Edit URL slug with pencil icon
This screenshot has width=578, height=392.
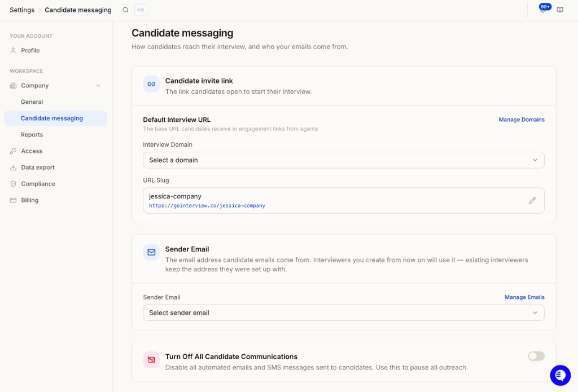[532, 200]
